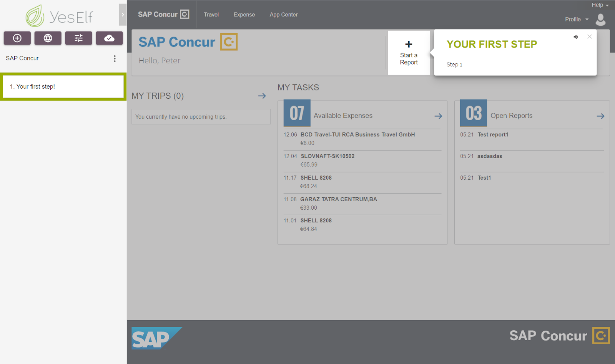Open the YesElf sliders settings button
This screenshot has height=364, width=615.
[x=79, y=38]
